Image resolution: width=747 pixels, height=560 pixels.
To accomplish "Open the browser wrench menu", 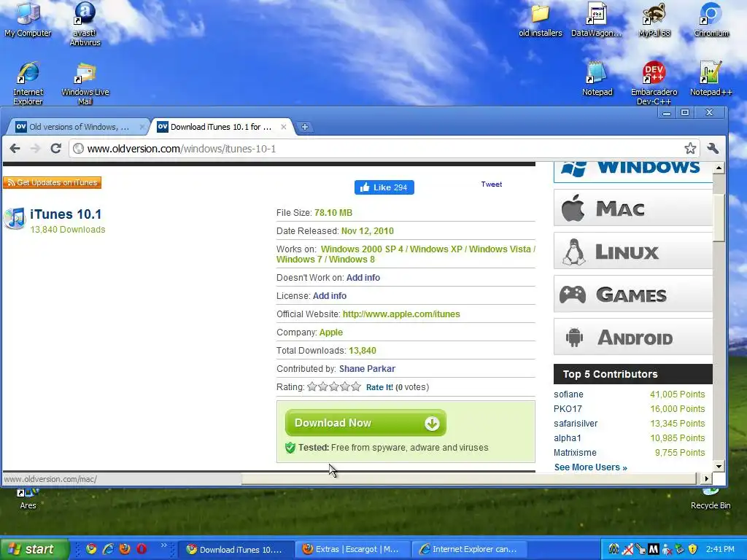I will (x=713, y=149).
